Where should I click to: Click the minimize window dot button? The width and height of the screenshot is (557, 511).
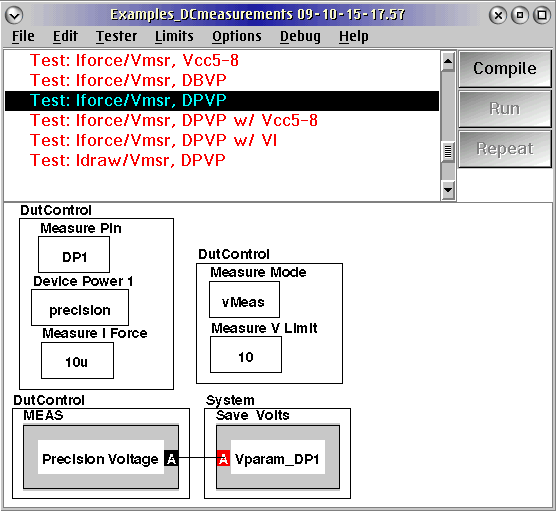pyautogui.click(x=520, y=15)
